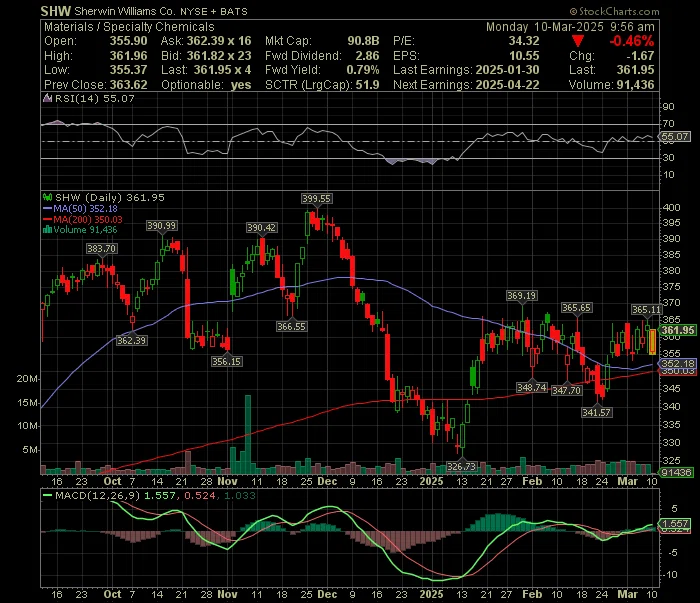This screenshot has width=700, height=603.
Task: Click the MA(50) legend line marker
Action: pyautogui.click(x=47, y=208)
